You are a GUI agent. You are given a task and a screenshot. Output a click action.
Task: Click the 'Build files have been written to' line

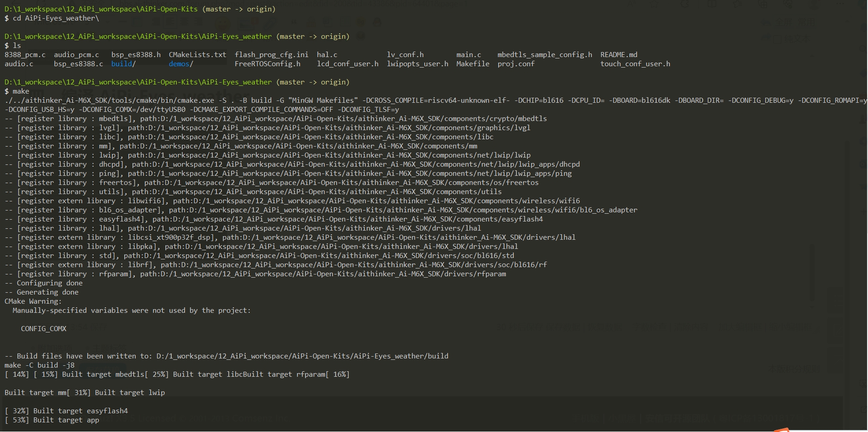coord(226,356)
